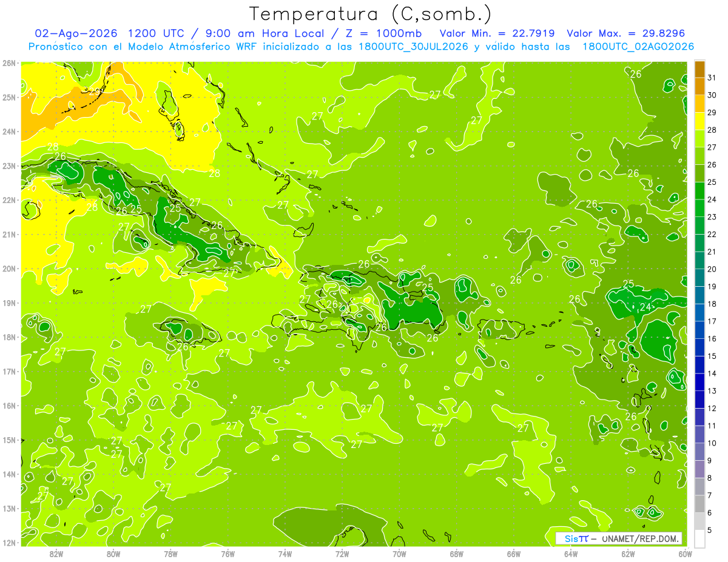Screen dimensions: 728x562
Task: Click latitude axis label 19N
Action: coord(9,303)
